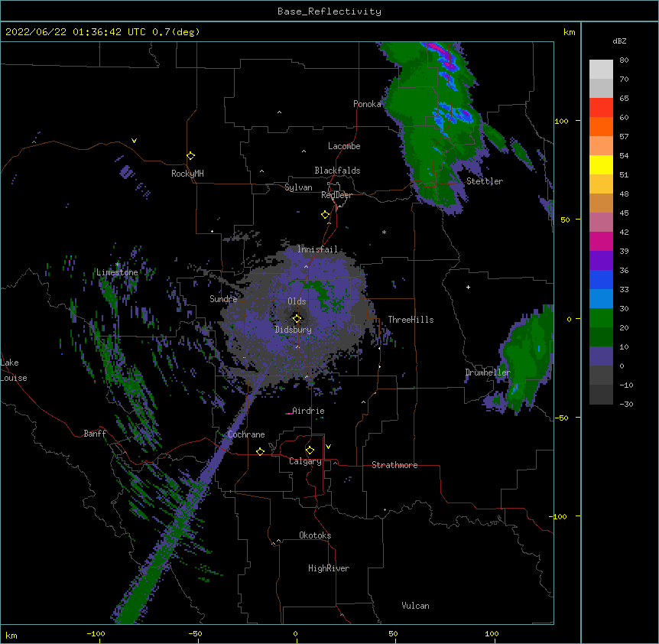Click the RockyMH label on map
The height and width of the screenshot is (644, 659).
[187, 174]
